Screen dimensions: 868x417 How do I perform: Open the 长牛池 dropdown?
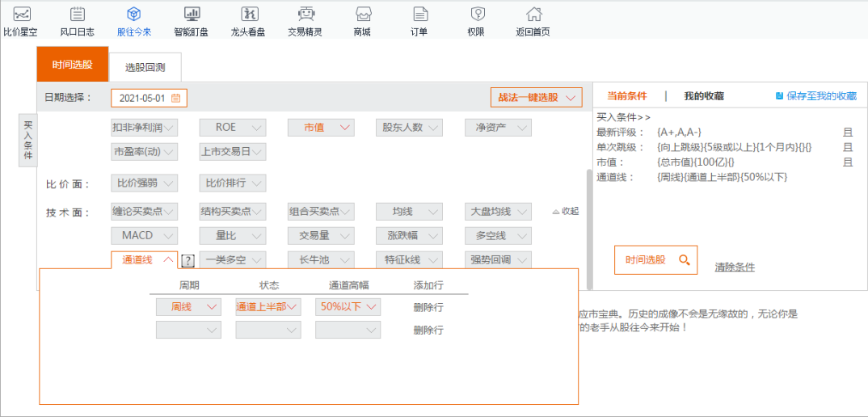[x=321, y=259]
